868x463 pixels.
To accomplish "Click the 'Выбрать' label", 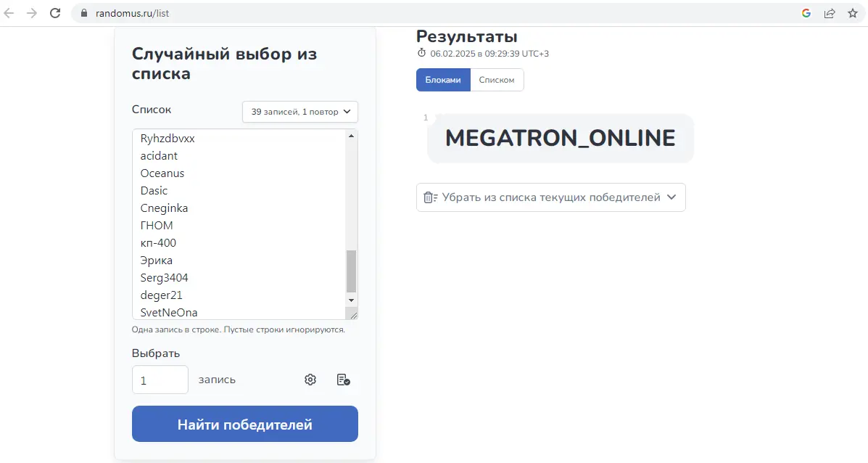I will point(156,353).
